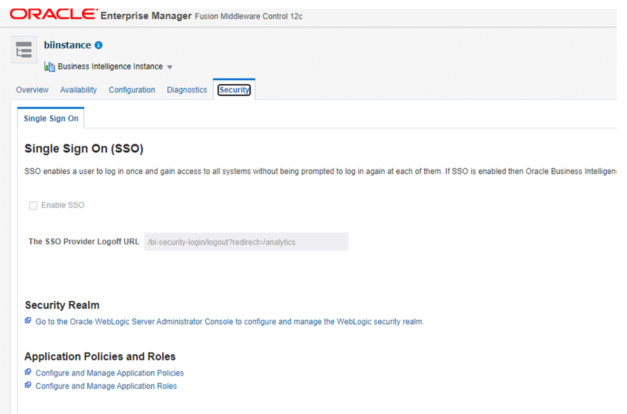Open Configure and Manage Application Roles link
This screenshot has width=627, height=414.
[106, 386]
